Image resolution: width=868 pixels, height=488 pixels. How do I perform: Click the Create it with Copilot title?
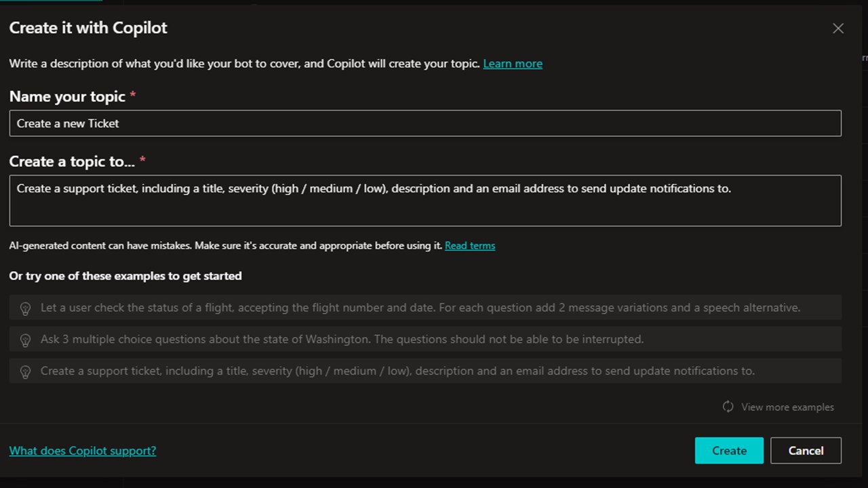(88, 28)
